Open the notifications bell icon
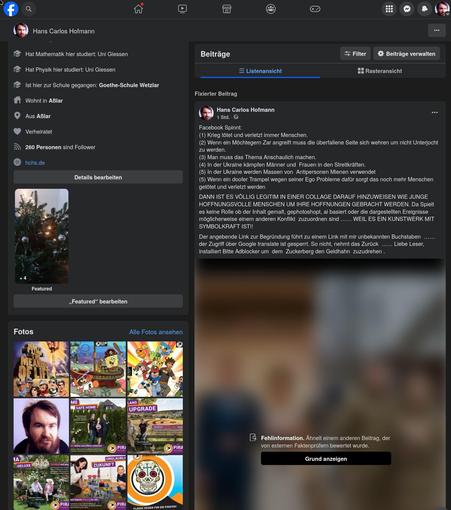 click(424, 9)
